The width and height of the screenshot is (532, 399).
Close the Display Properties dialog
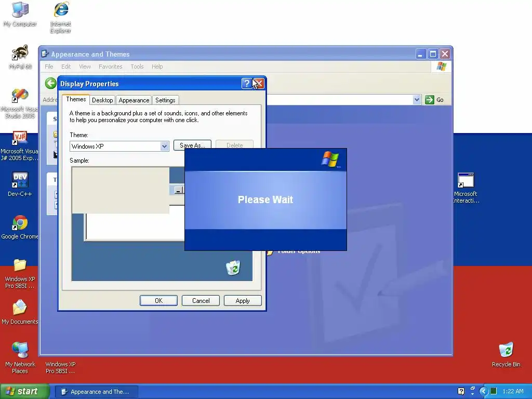[x=259, y=84]
